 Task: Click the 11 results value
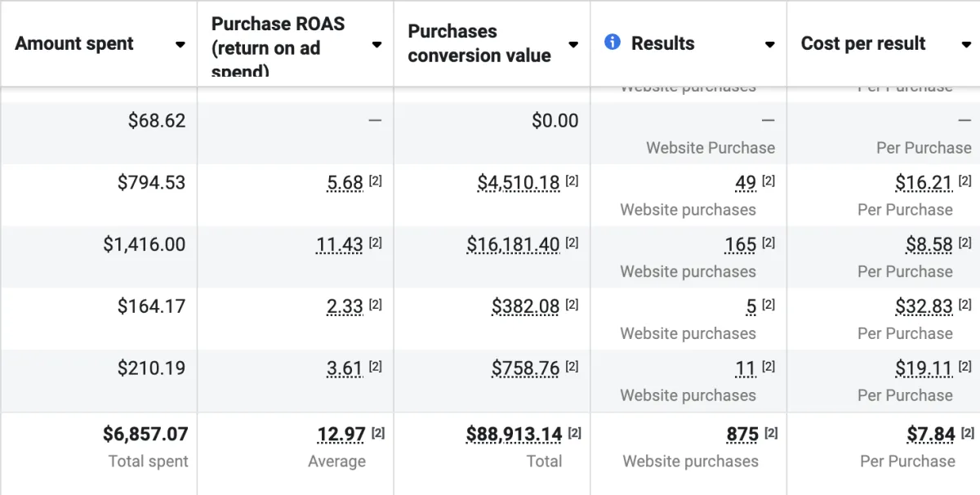pos(746,368)
